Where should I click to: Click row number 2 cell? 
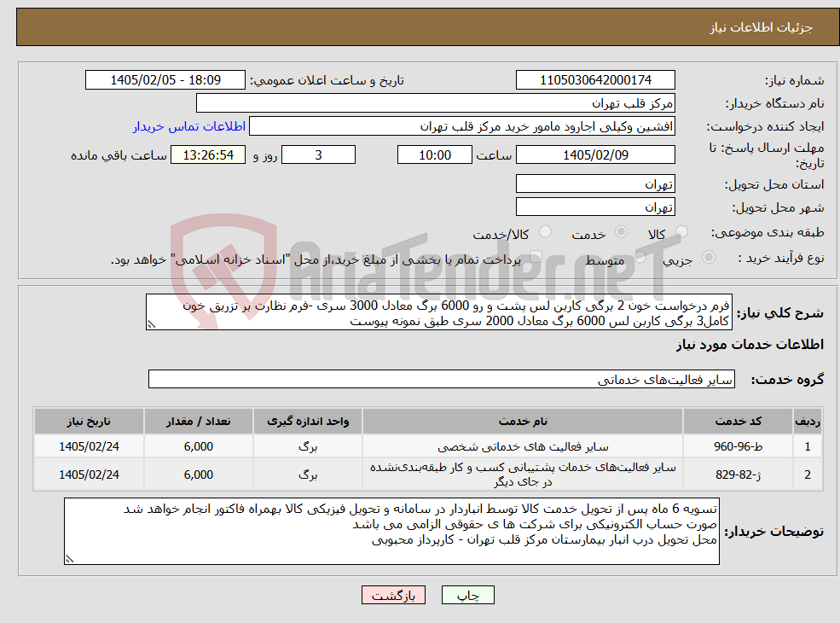pyautogui.click(x=808, y=475)
